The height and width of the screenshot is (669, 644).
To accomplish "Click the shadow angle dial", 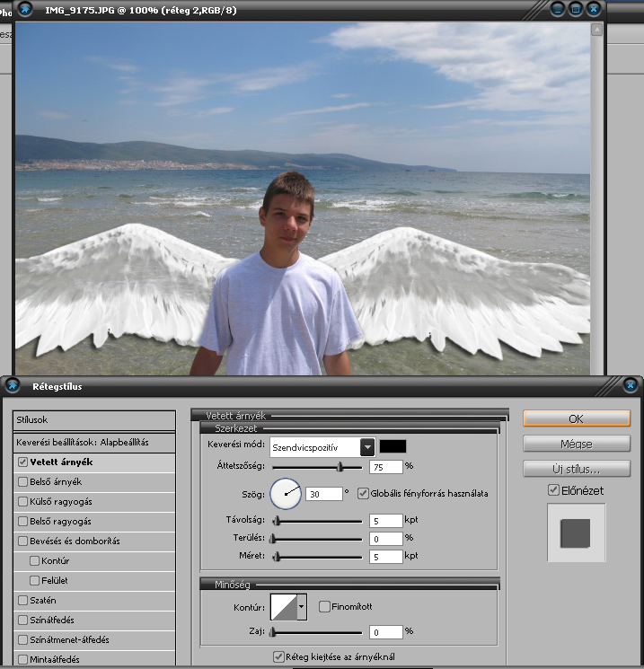I will [287, 493].
